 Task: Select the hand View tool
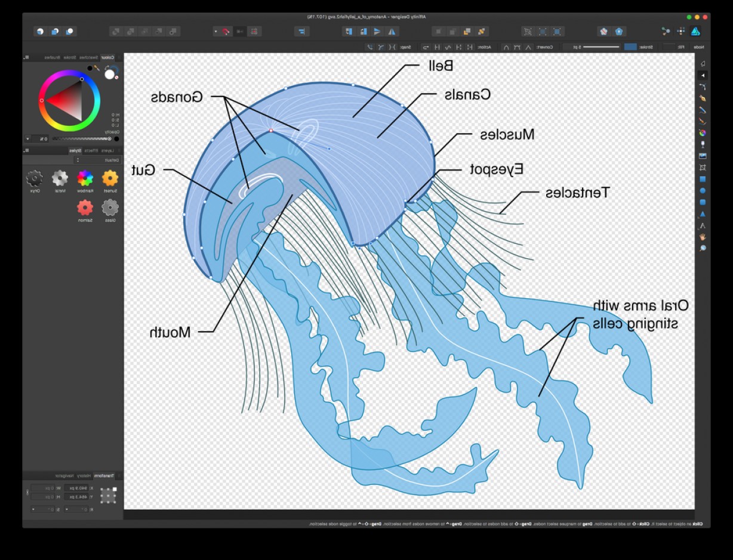[x=703, y=237]
